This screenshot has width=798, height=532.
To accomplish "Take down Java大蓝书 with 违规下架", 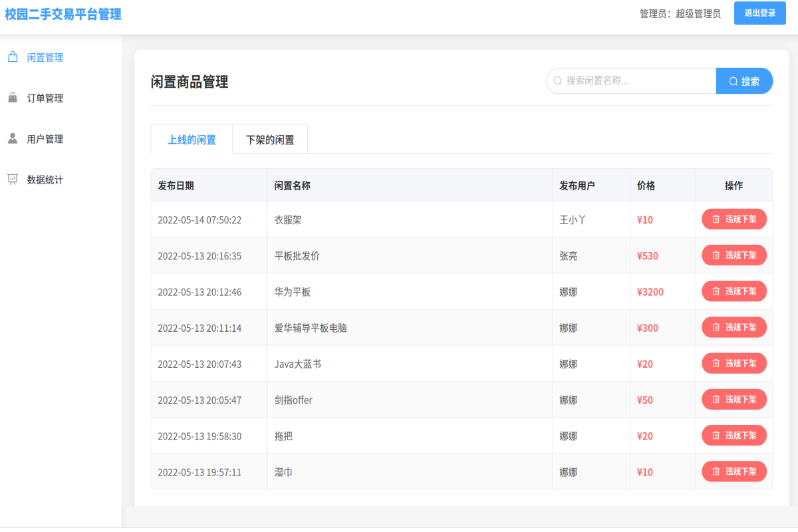I will pos(734,363).
